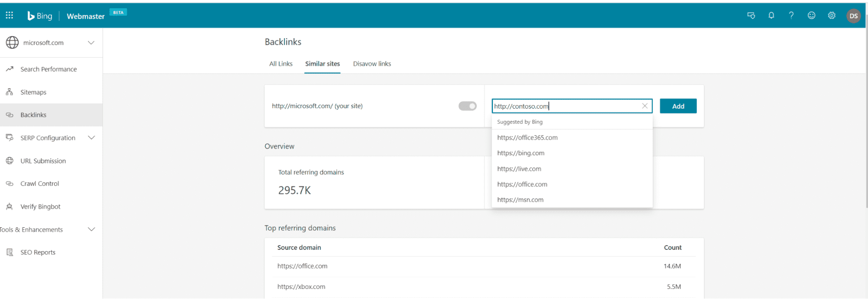Viewport: 868px width, 299px height.
Task: Select suggestion https://msn.com
Action: 572,200
